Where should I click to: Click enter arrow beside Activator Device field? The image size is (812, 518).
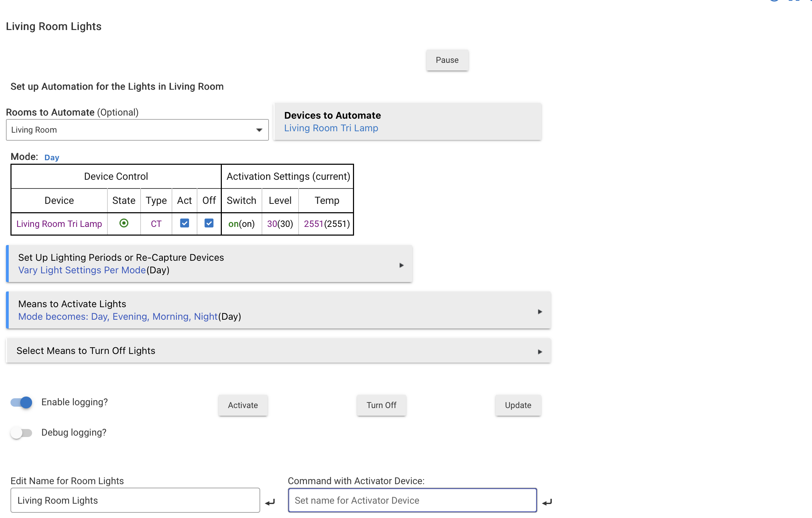(x=547, y=502)
